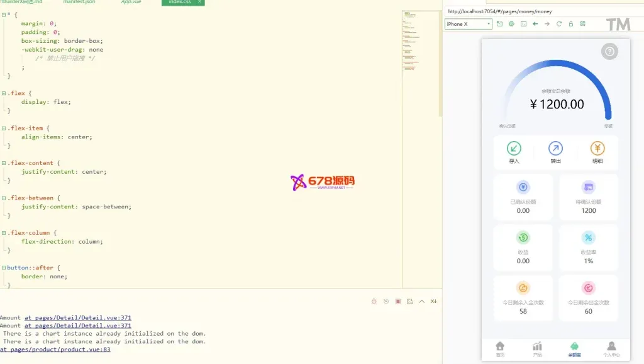Image resolution: width=644 pixels, height=364 pixels.
Task: Click the code minimap on editor right
Action: [419, 50]
